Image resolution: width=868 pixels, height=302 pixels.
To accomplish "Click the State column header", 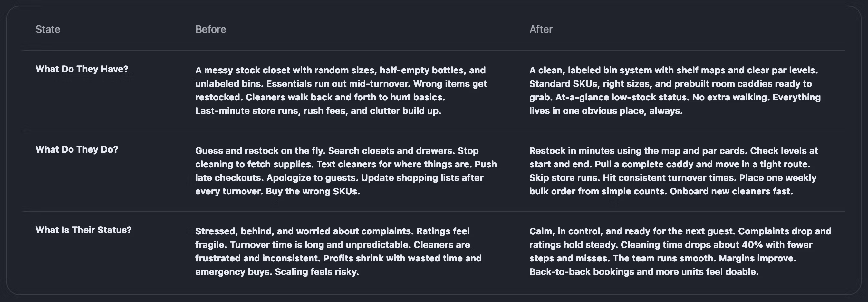I will click(48, 29).
